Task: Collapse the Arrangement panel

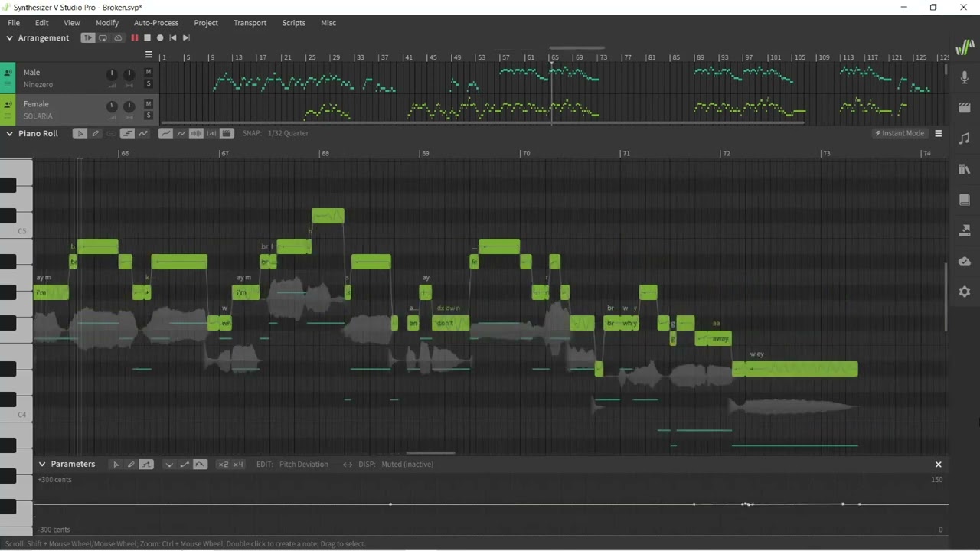Action: 10,37
